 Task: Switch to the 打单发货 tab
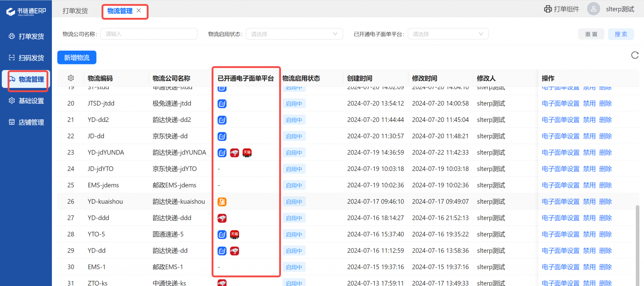(x=75, y=11)
